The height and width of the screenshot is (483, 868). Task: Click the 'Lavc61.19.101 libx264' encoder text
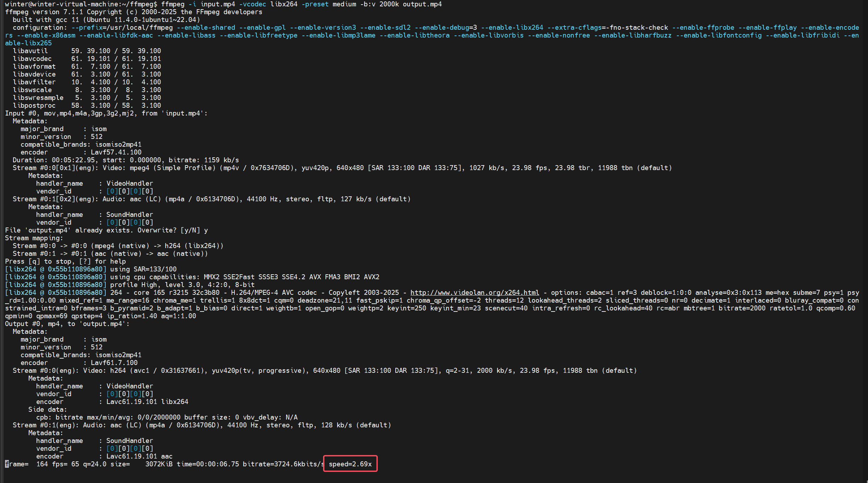click(147, 402)
